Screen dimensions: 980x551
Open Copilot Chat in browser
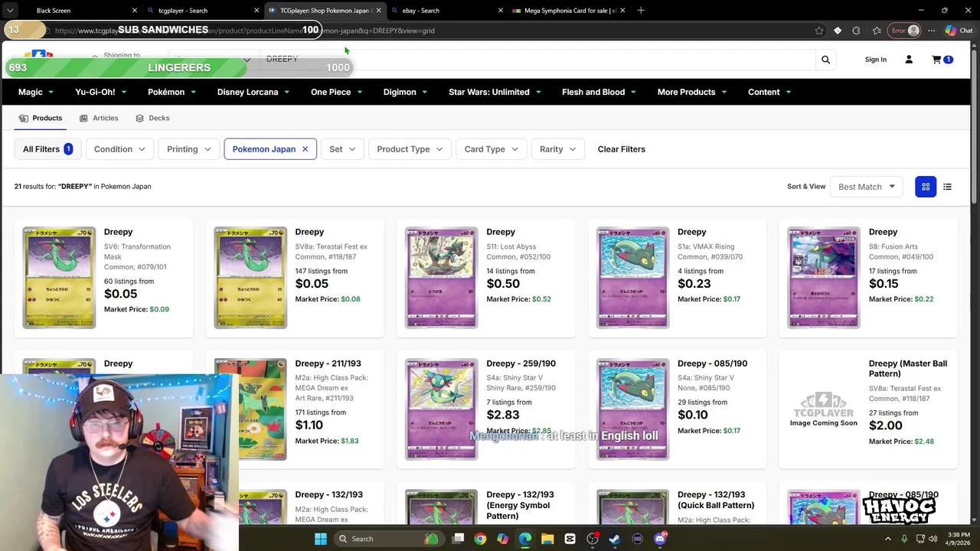(x=961, y=31)
